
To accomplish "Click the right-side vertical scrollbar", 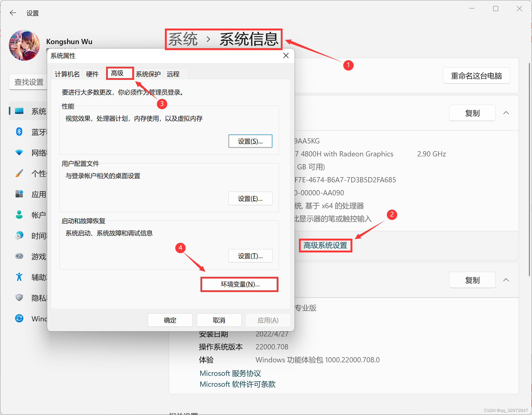I will coord(529,169).
